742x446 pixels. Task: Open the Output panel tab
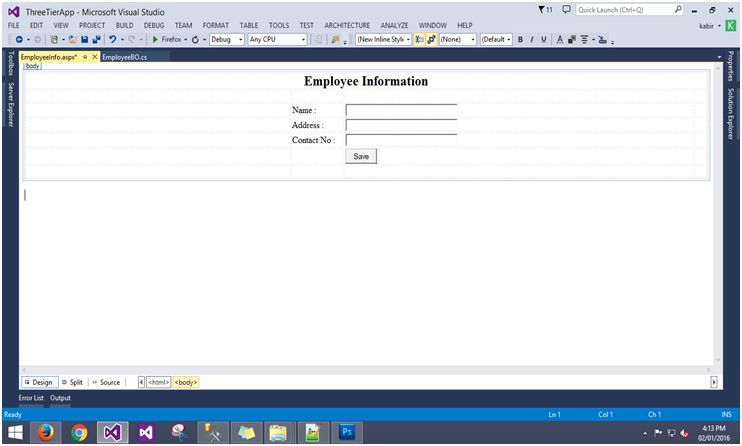(x=60, y=398)
